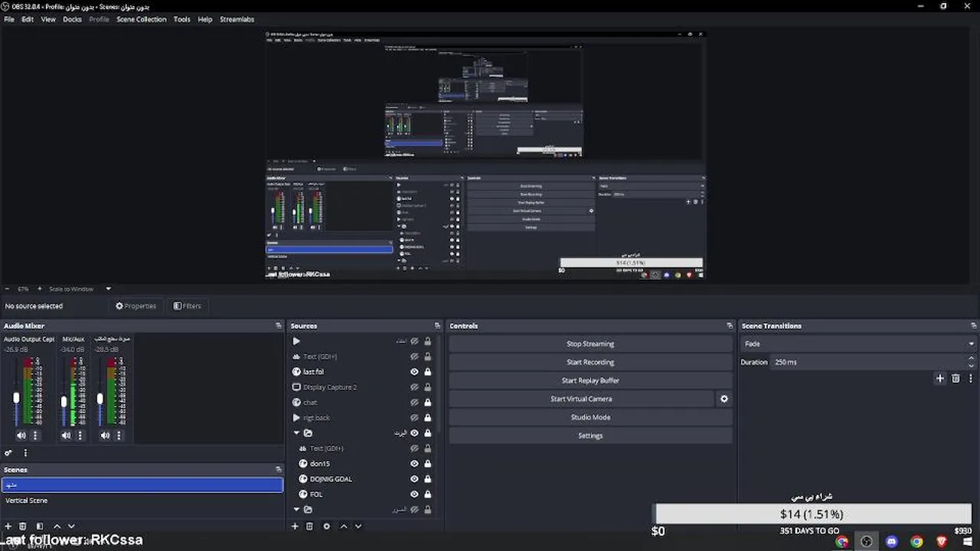Click the Duration 250 ms field
This screenshot has height=551, width=980.
868,362
